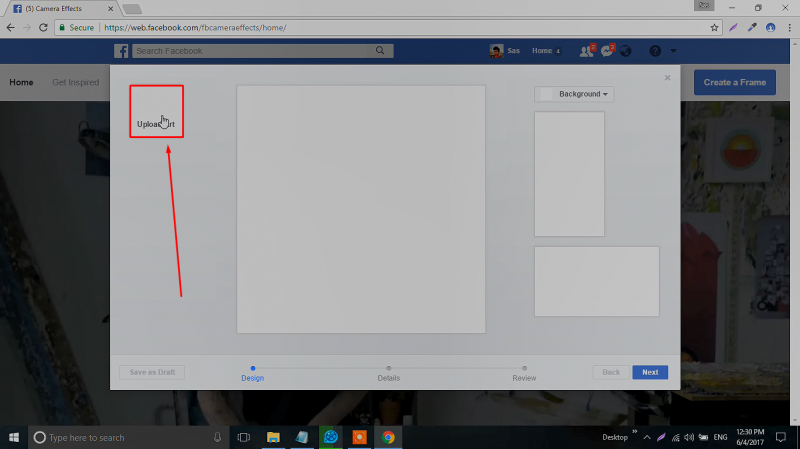Open Task View in taskbar
Image resolution: width=800 pixels, height=449 pixels.
[244, 438]
